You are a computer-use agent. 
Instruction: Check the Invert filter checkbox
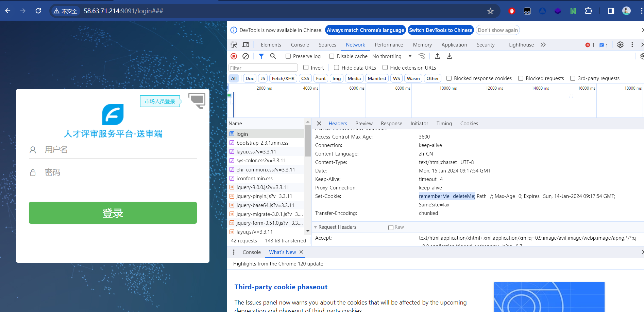click(306, 68)
